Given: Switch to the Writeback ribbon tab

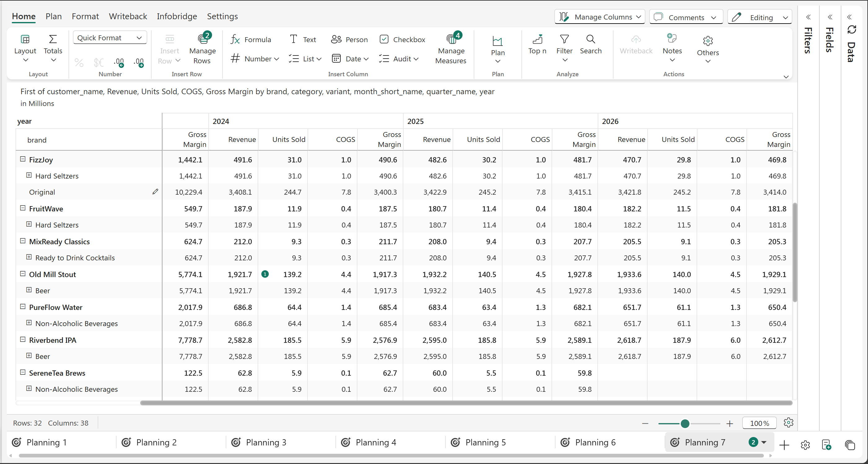Looking at the screenshot, I should click(128, 16).
